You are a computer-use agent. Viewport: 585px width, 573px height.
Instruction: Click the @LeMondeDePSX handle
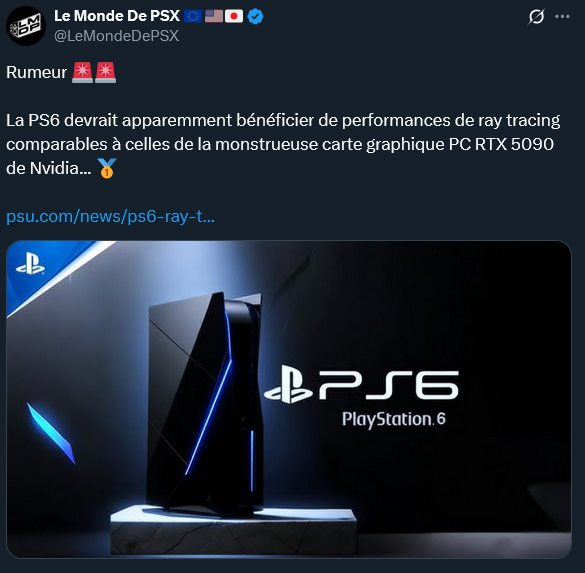tap(117, 36)
